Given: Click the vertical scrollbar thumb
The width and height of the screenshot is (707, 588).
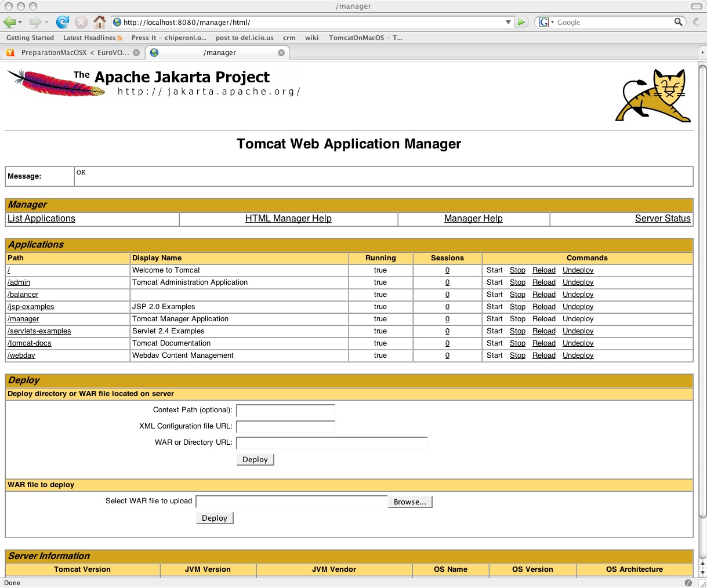Looking at the screenshot, I should 702,290.
